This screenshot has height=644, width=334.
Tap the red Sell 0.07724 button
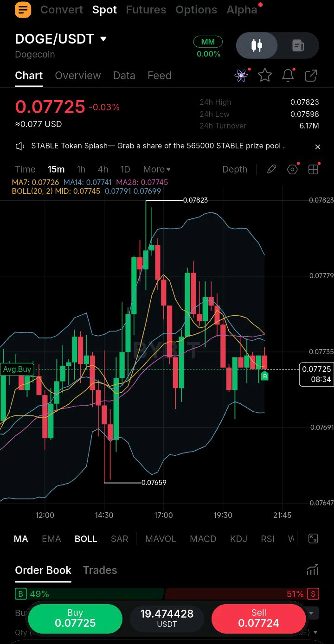pyautogui.click(x=259, y=618)
